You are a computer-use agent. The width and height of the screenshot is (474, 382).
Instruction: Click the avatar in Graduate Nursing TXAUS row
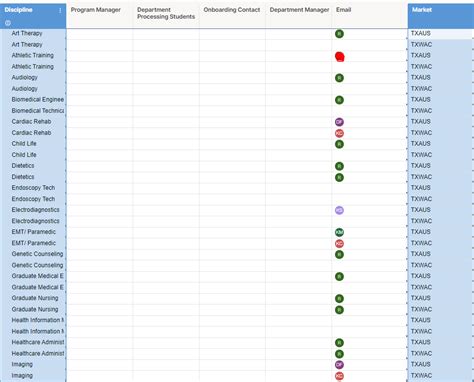(339, 299)
